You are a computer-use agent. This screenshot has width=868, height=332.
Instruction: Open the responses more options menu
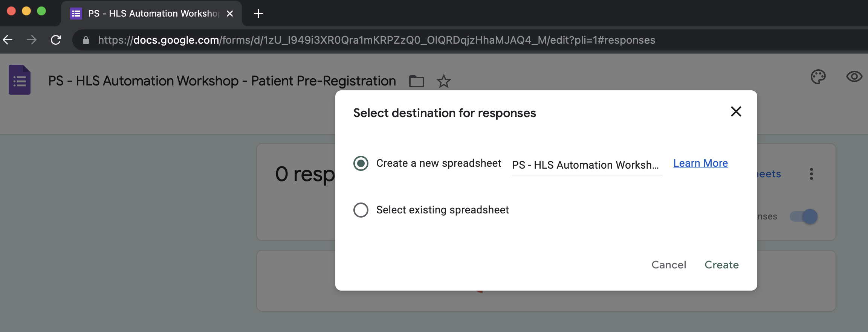click(x=811, y=174)
